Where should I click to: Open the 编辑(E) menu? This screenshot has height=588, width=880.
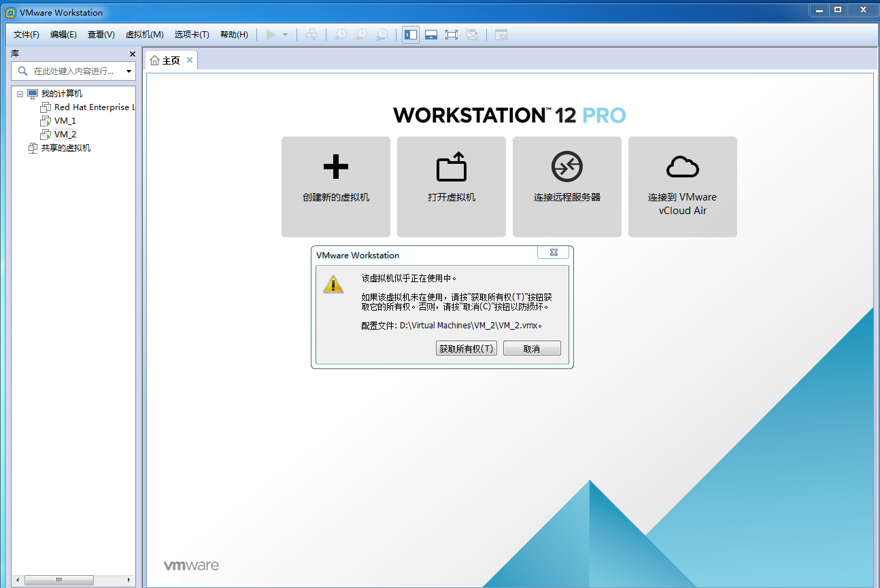[63, 35]
